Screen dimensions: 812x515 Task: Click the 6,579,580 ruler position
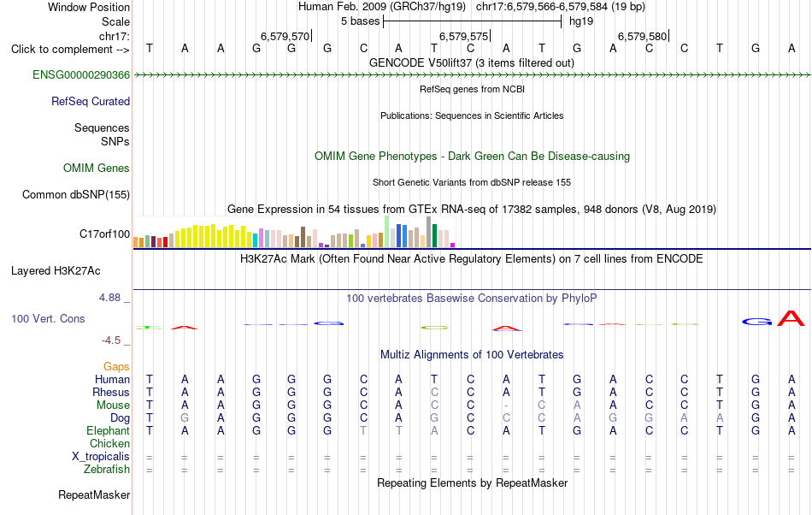(642, 36)
